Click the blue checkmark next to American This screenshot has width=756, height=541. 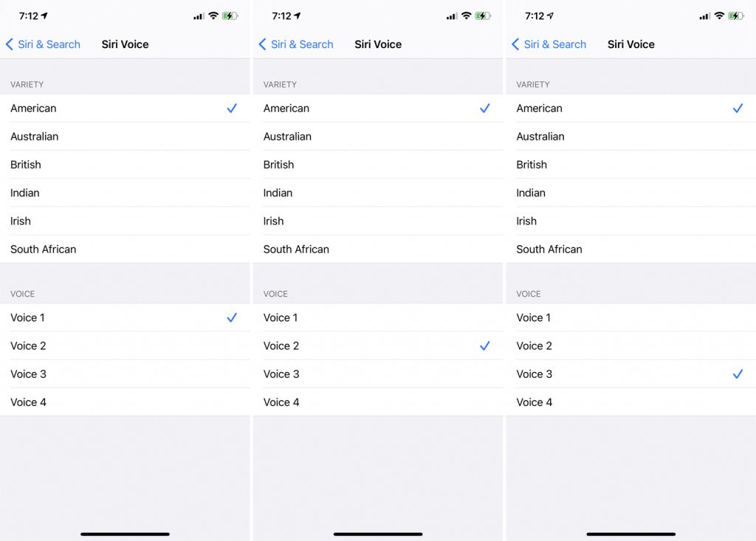(232, 108)
